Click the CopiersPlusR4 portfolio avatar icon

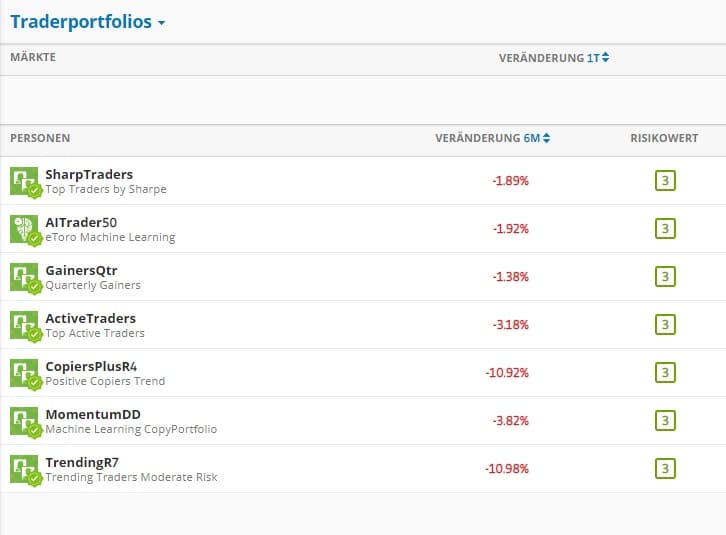point(24,373)
